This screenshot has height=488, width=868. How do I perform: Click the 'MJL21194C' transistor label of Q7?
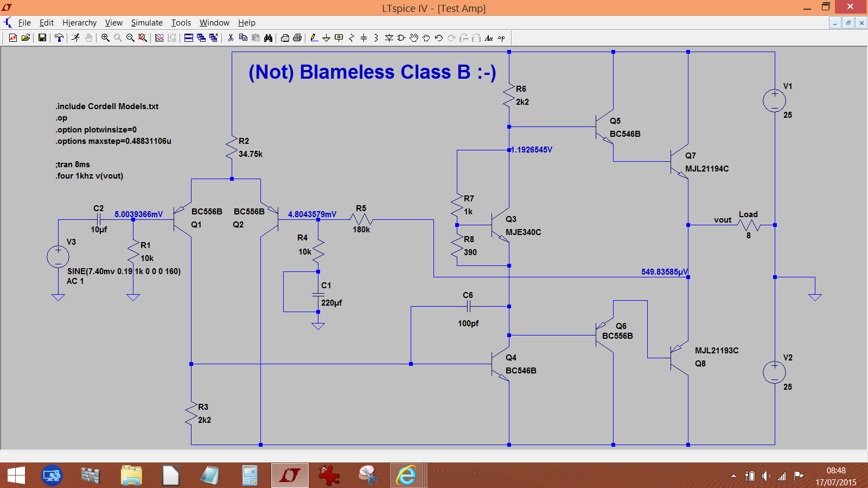click(x=707, y=169)
